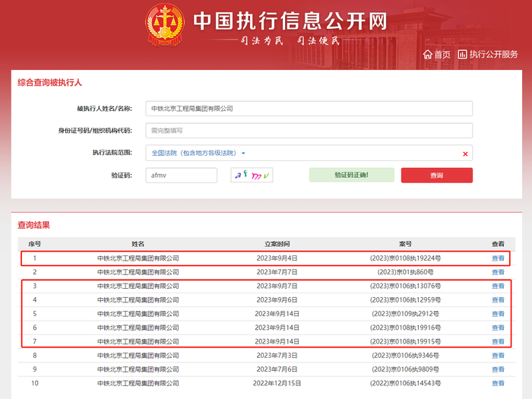Select case number (2023)京01执860号
This screenshot has width=532, height=399.
tap(405, 272)
